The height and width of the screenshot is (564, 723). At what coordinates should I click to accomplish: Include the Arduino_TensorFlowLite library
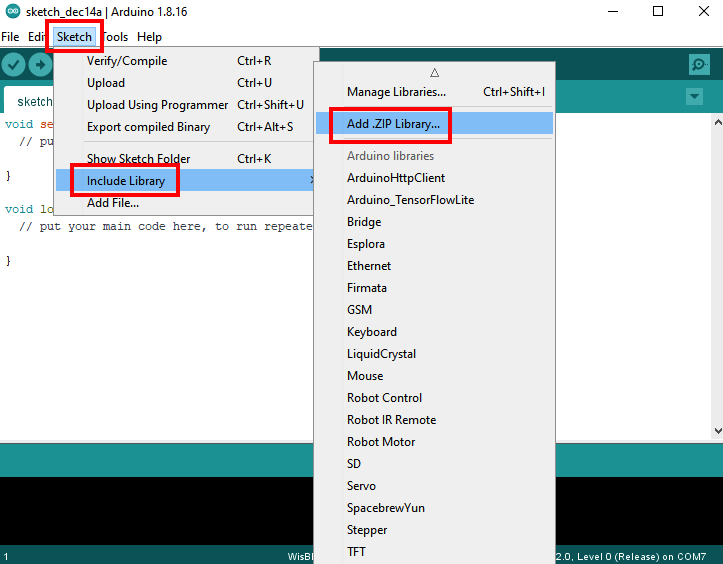click(x=434, y=200)
